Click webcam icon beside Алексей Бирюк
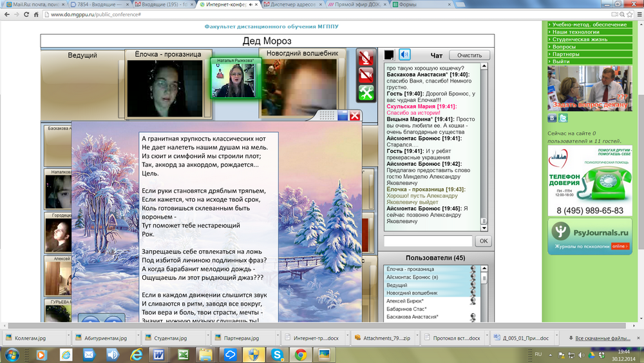The image size is (644, 363). point(473,301)
